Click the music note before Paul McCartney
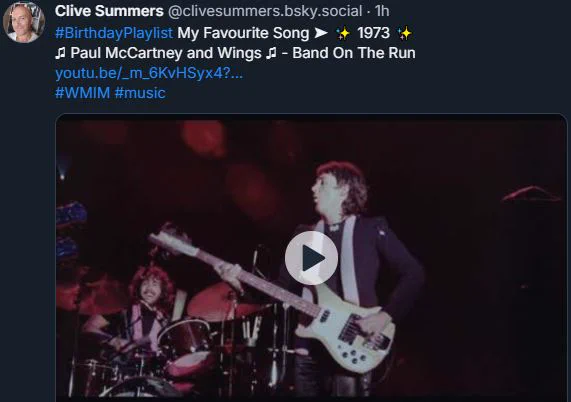The height and width of the screenshot is (402, 571). point(60,54)
